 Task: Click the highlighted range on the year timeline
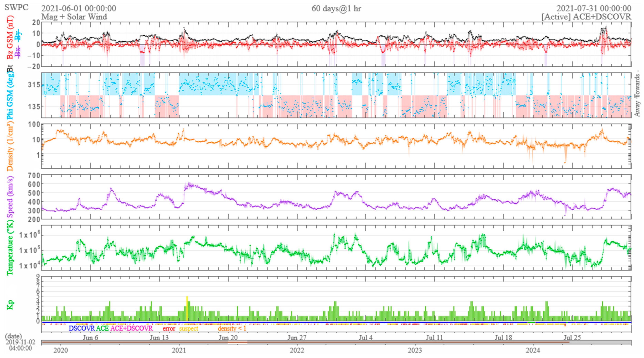pyautogui.click(x=238, y=342)
